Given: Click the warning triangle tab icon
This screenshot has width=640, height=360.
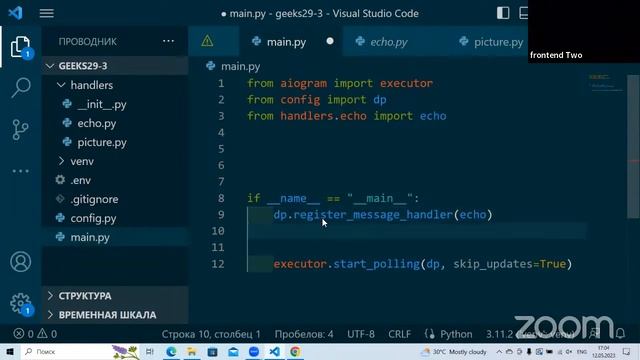Looking at the screenshot, I should (207, 41).
